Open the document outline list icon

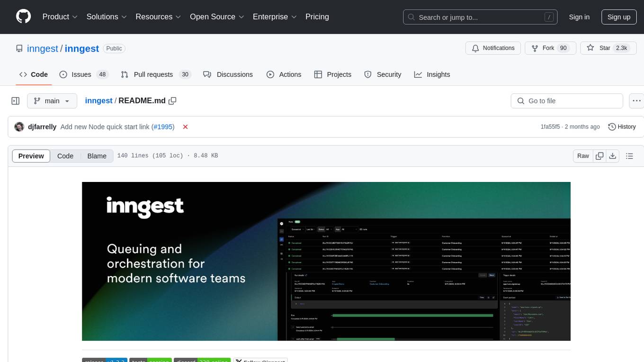629,156
